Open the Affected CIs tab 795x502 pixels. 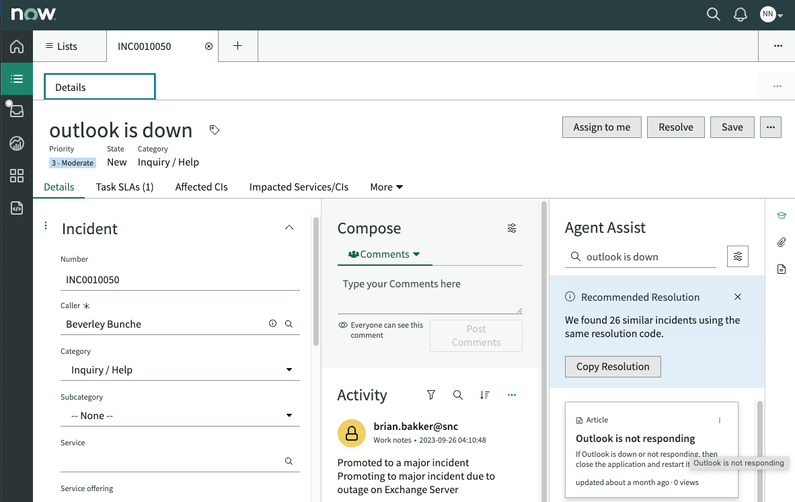pos(201,187)
